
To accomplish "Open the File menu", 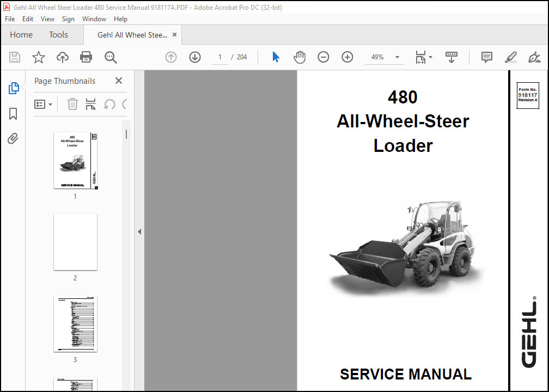I will 10,19.
